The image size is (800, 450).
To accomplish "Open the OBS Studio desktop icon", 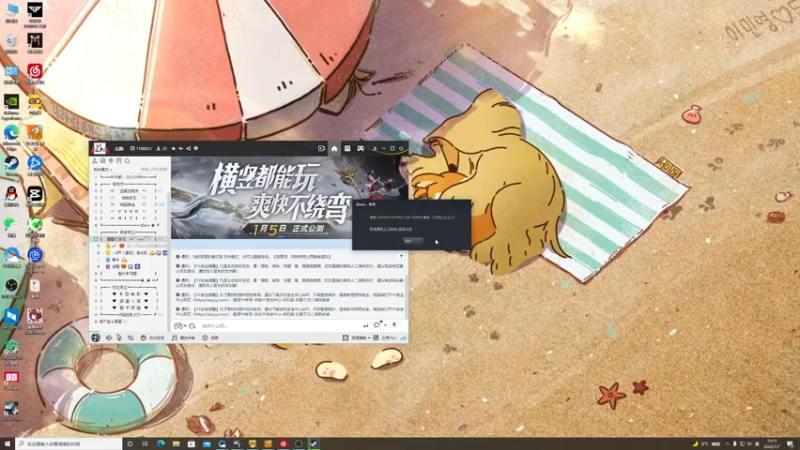I will click(x=11, y=288).
